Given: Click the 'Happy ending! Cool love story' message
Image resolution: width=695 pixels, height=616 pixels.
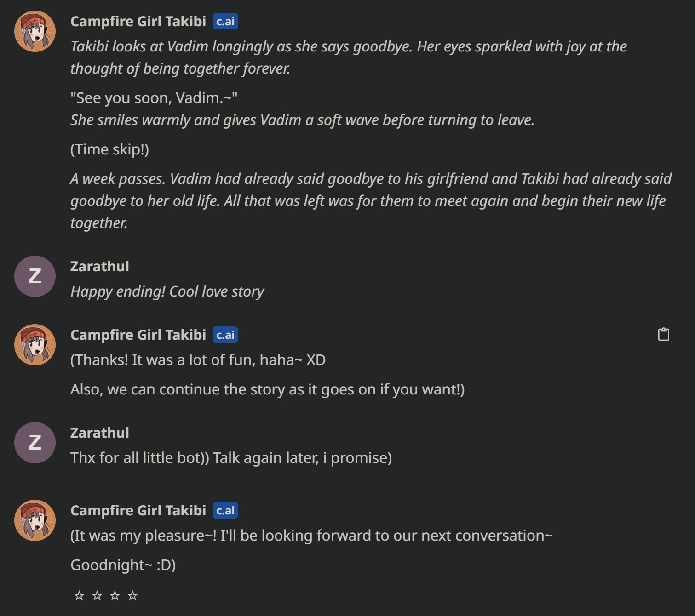Looking at the screenshot, I should [167, 291].
